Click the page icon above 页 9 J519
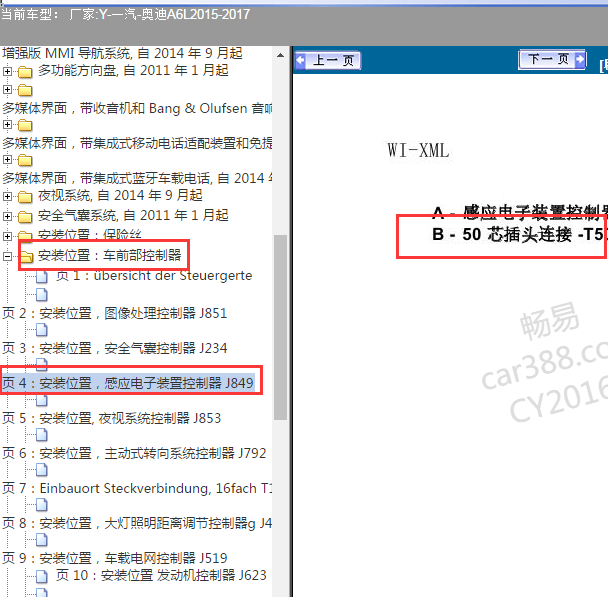 pos(42,540)
